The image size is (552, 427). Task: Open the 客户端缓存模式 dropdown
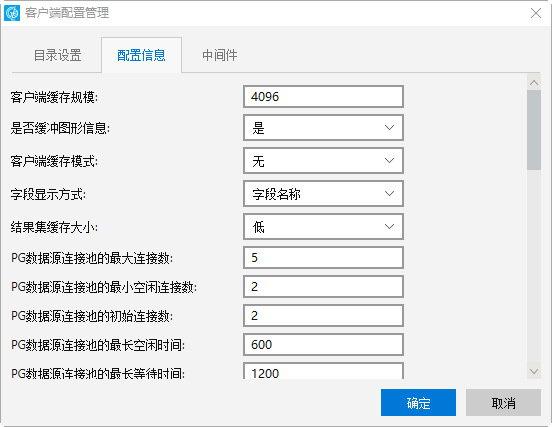pyautogui.click(x=323, y=161)
